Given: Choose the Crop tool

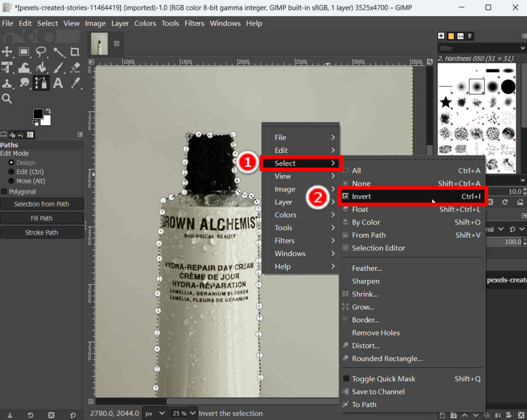Looking at the screenshot, I should (75, 51).
